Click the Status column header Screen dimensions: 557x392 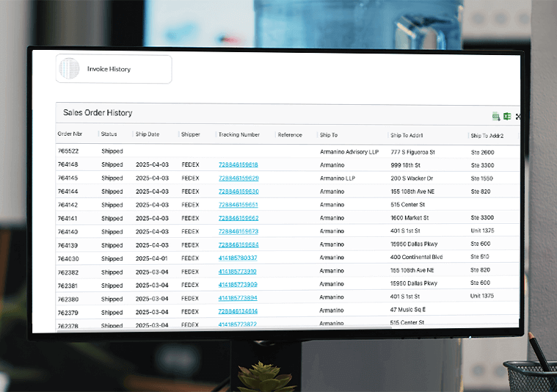click(x=109, y=134)
